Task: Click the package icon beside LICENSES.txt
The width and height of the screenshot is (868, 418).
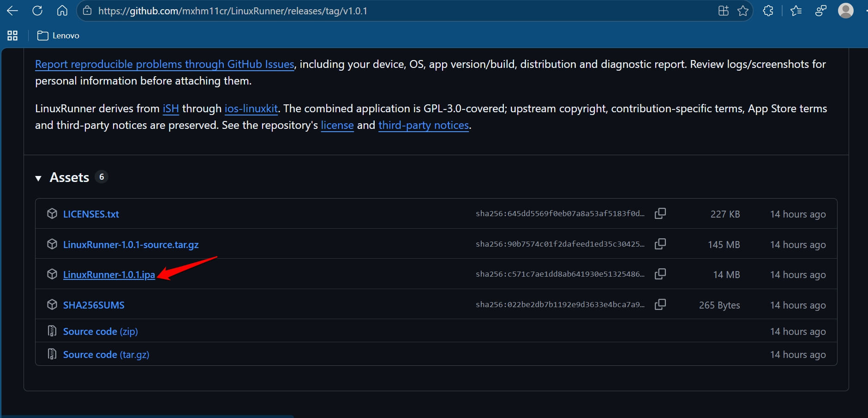Action: click(x=52, y=213)
